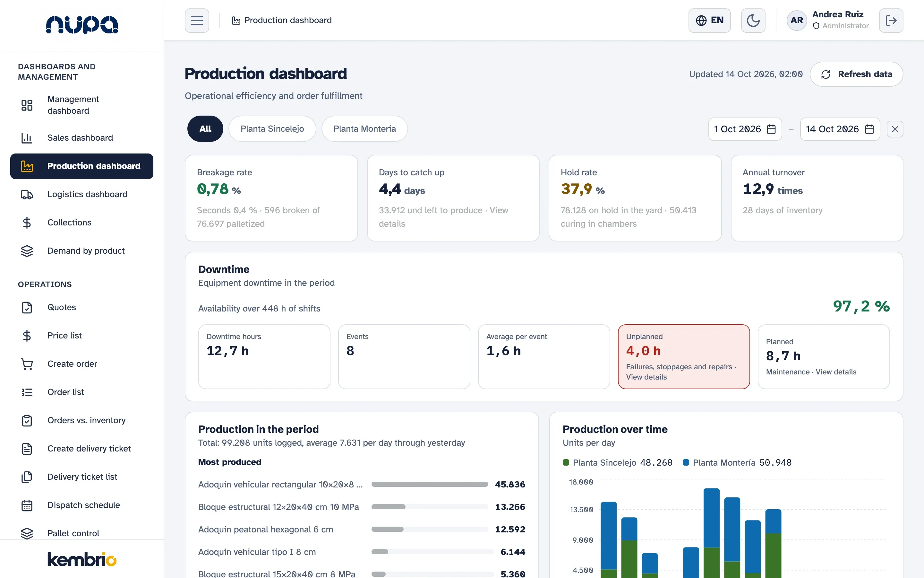Open the Days to catch up card details
The width and height of the screenshot is (924, 578).
[453, 198]
